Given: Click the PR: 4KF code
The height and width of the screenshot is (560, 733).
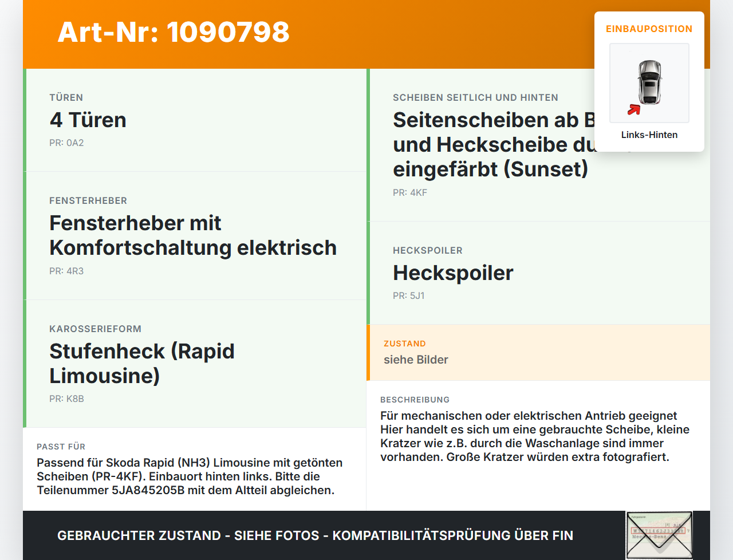Looking at the screenshot, I should (410, 192).
